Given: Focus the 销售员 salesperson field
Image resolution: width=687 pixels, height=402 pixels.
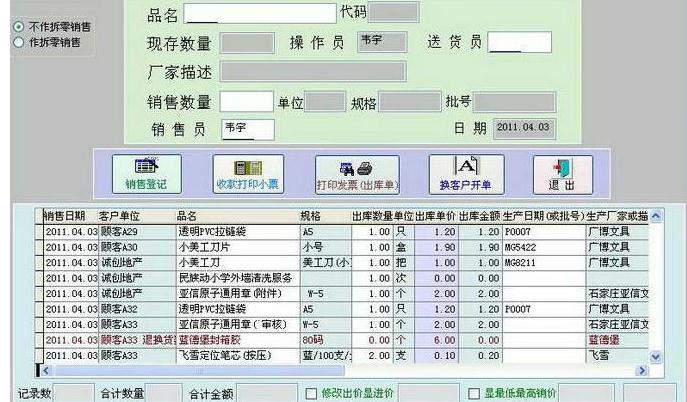Looking at the screenshot, I should (x=248, y=129).
